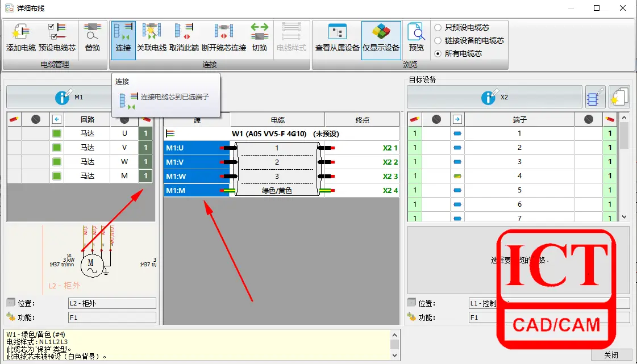Click the description box scroll down arrow

click(394, 355)
